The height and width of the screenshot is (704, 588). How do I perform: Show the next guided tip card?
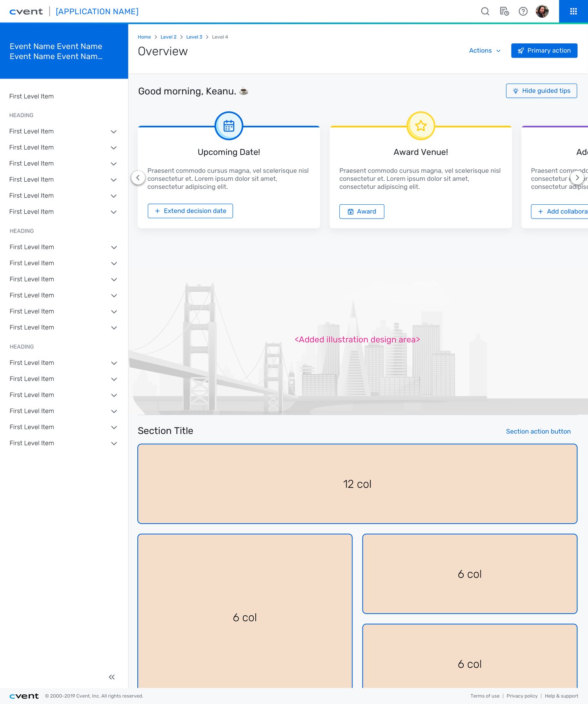(577, 178)
